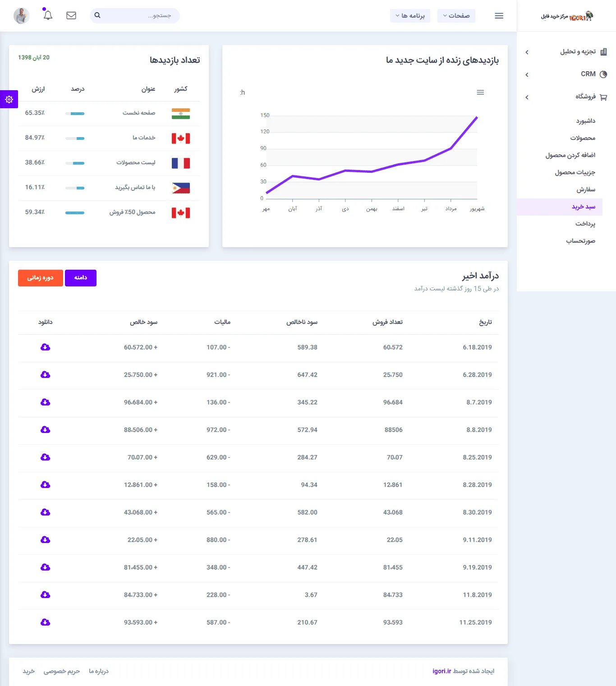Select سبد خرید in the sidebar
Viewport: 616px width, 686px height.
click(x=583, y=207)
